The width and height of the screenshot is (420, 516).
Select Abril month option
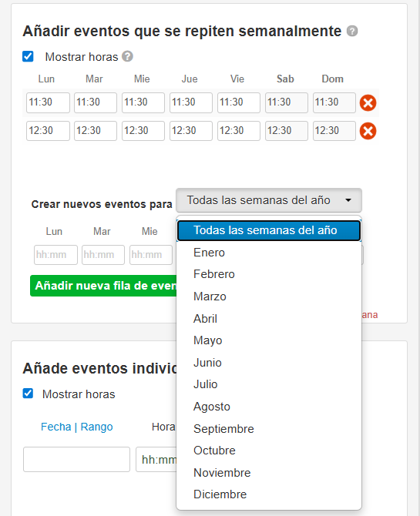[269, 319]
